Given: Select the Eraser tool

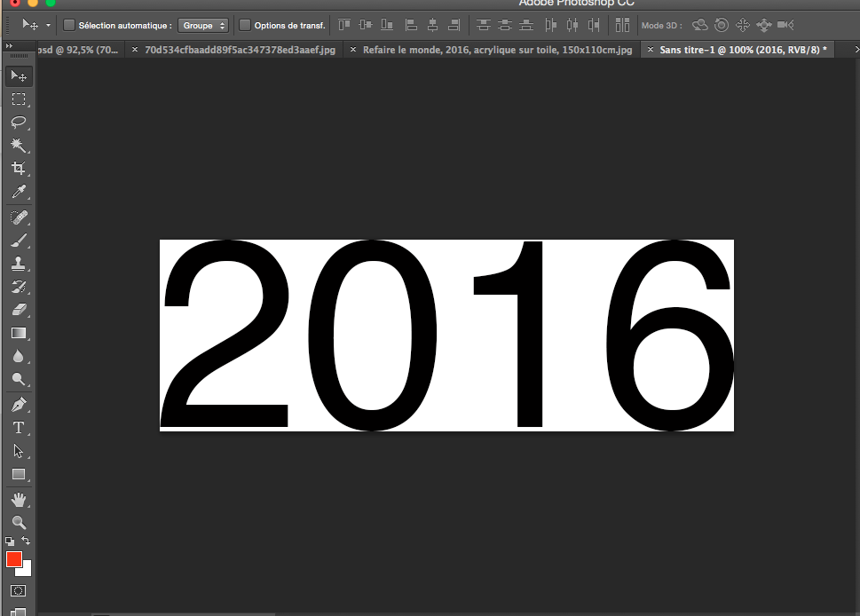Looking at the screenshot, I should click(18, 310).
